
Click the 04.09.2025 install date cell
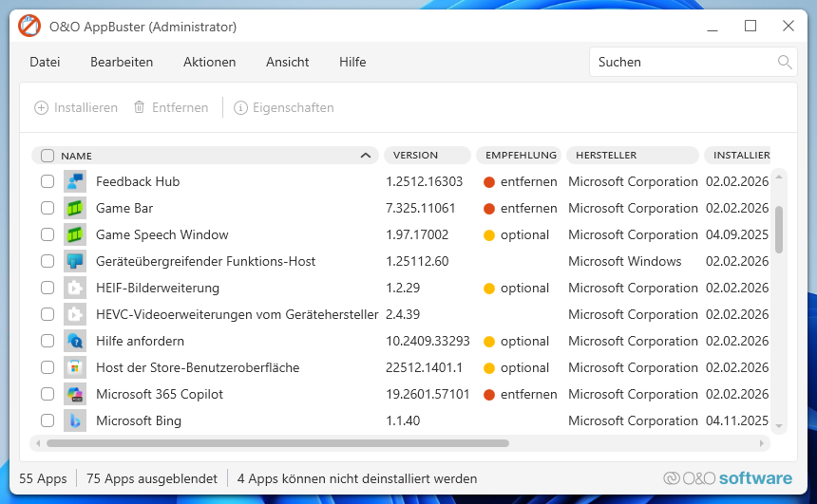coord(737,234)
